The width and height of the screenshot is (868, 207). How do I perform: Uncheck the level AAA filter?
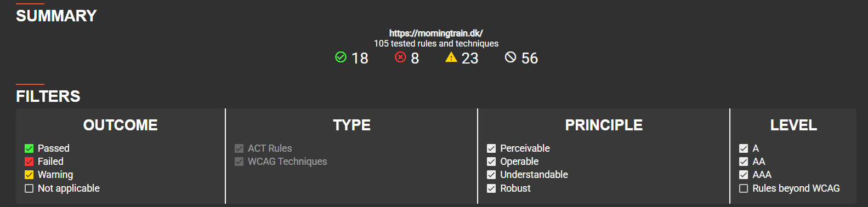(744, 175)
